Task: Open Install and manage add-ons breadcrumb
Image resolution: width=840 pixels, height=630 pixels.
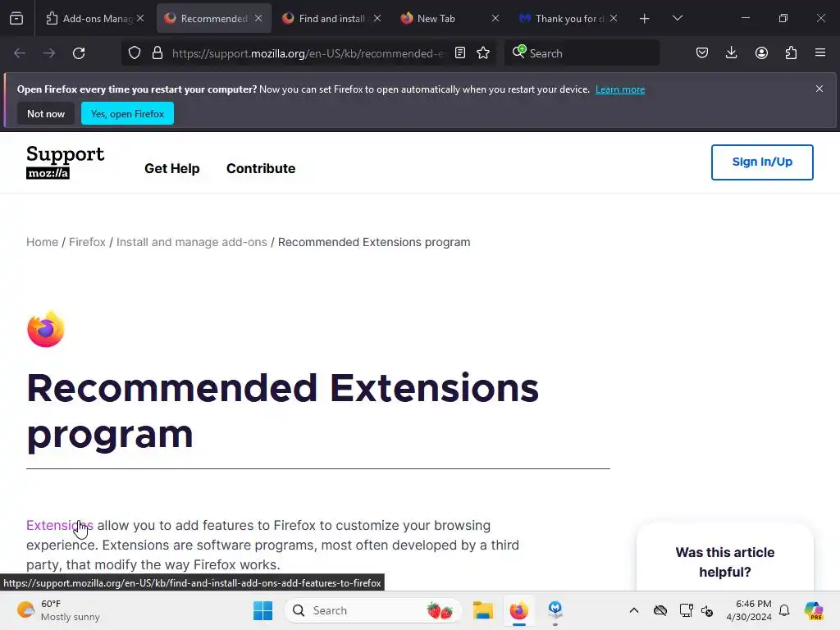Action: point(192,242)
